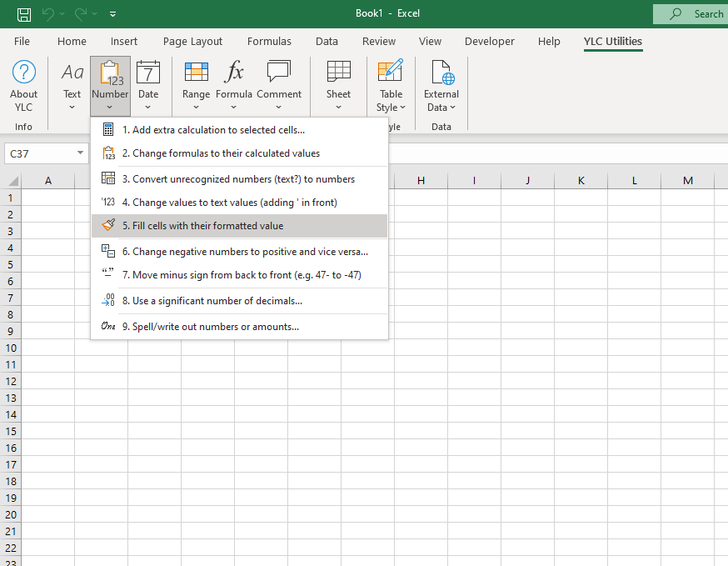Screen dimensions: 728x566
Task: Click the Search box in title bar
Action: click(691, 13)
